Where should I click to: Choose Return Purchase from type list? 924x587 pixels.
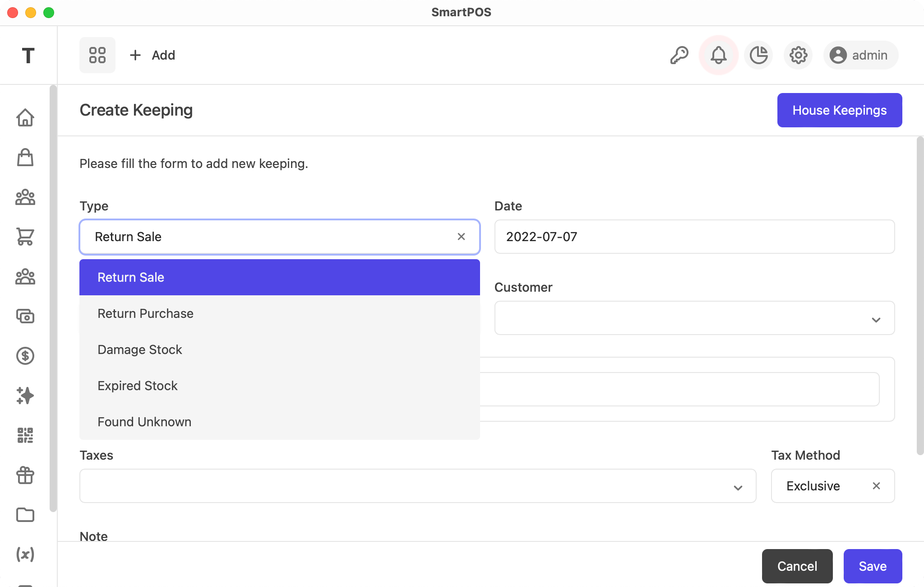(x=145, y=313)
